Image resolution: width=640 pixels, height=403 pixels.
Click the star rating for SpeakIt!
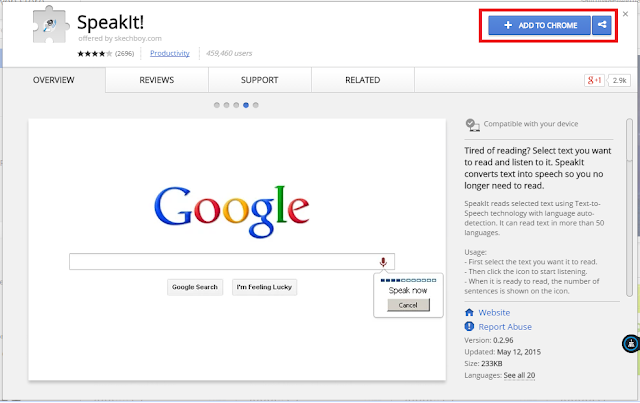coord(95,53)
